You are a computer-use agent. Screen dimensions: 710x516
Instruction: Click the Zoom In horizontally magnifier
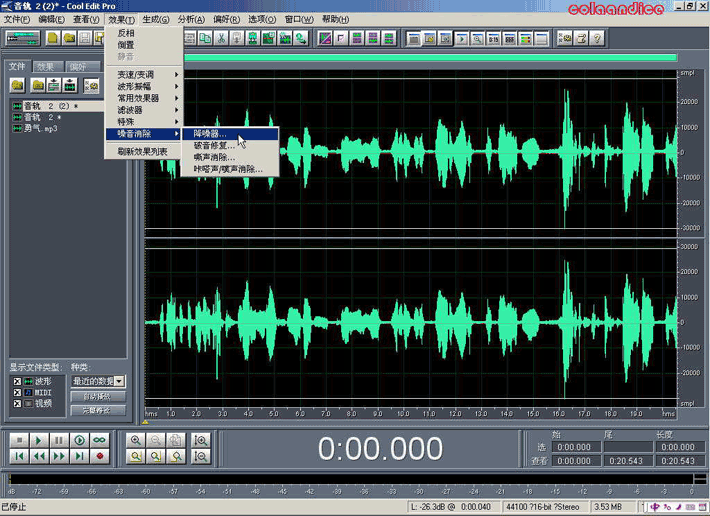136,440
